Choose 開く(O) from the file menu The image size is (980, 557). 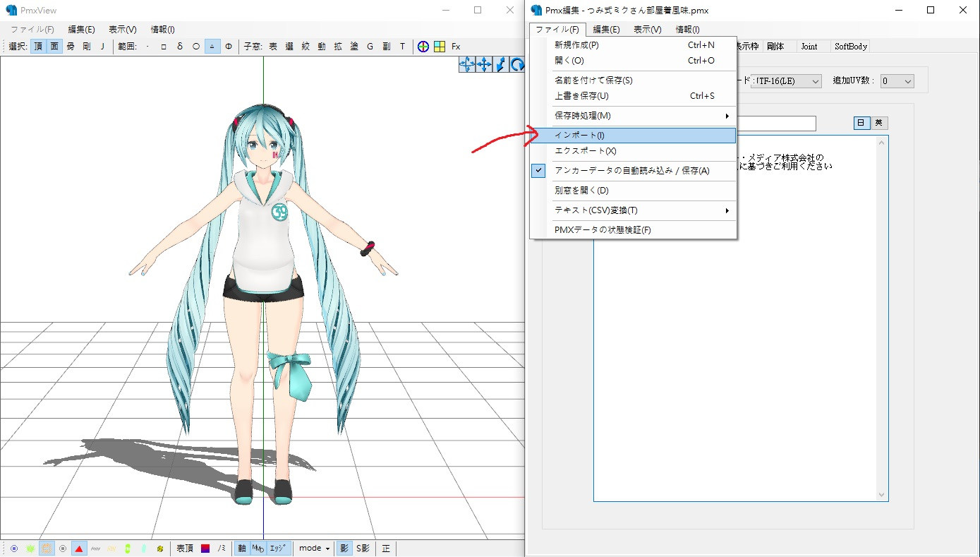(x=634, y=61)
